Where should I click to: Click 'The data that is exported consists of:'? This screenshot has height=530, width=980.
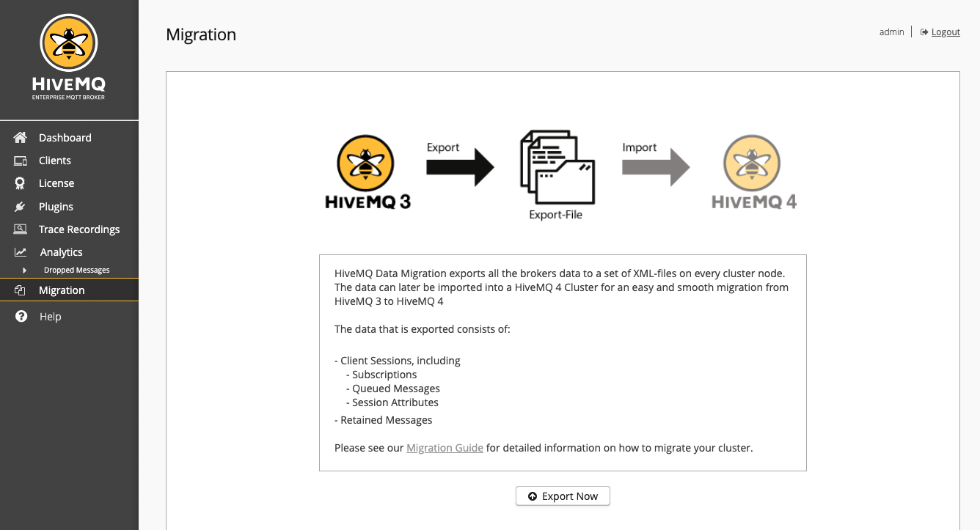(x=423, y=329)
